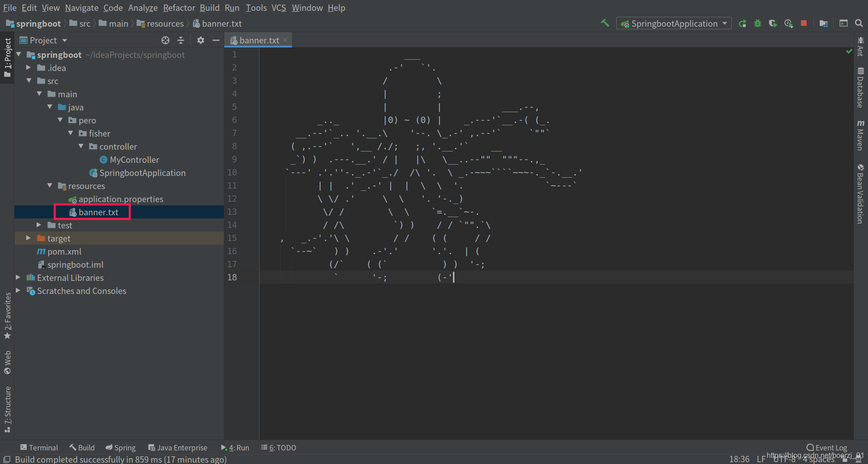
Task: Open the Database tool window
Action: (860, 87)
